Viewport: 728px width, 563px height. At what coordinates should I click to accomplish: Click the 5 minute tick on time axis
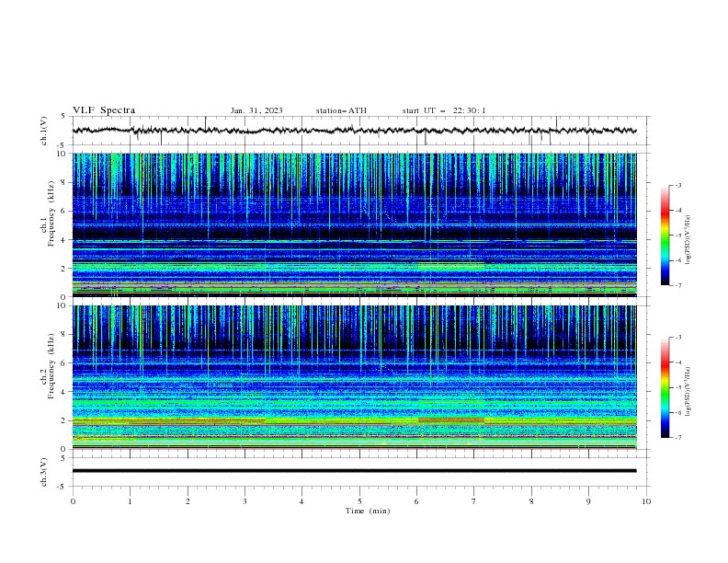[359, 501]
